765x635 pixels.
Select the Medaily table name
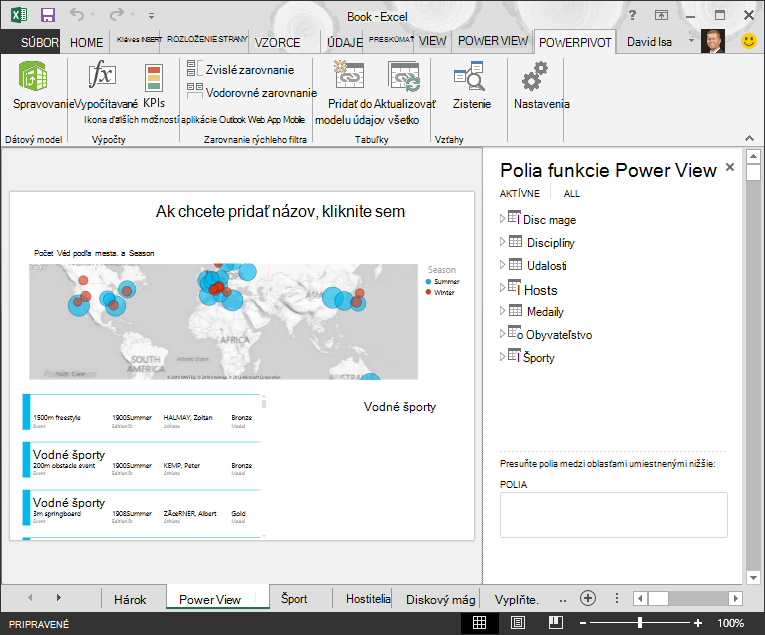click(x=545, y=312)
